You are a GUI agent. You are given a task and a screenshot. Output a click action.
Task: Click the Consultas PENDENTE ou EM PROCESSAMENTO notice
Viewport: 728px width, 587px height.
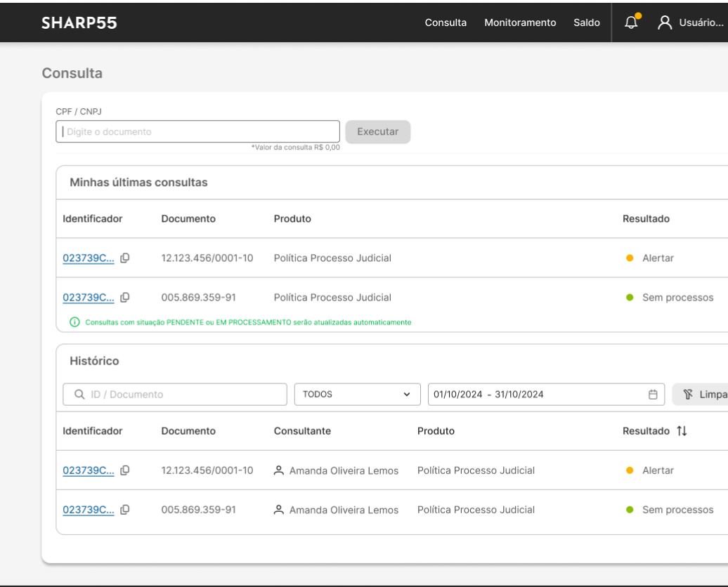(248, 322)
